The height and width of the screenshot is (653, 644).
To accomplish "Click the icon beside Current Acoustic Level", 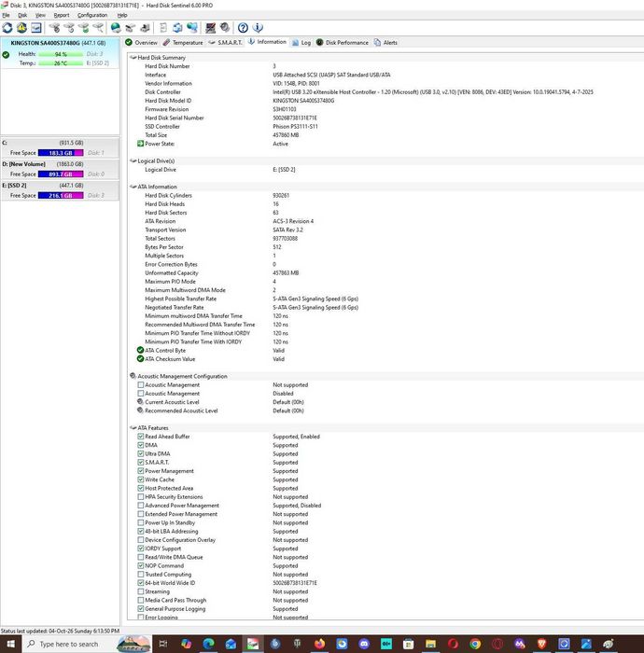I will pyautogui.click(x=140, y=402).
